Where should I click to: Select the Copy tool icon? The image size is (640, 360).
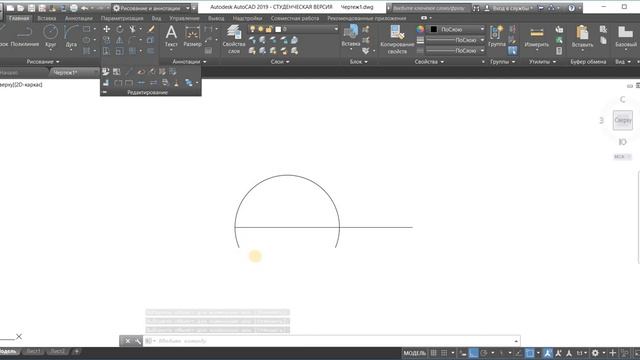[x=107, y=40]
